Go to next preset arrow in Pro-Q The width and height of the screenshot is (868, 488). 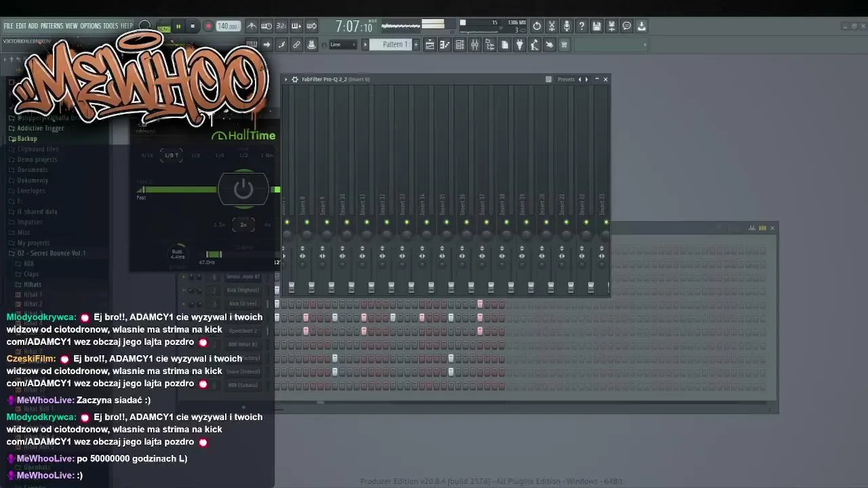pyautogui.click(x=587, y=79)
